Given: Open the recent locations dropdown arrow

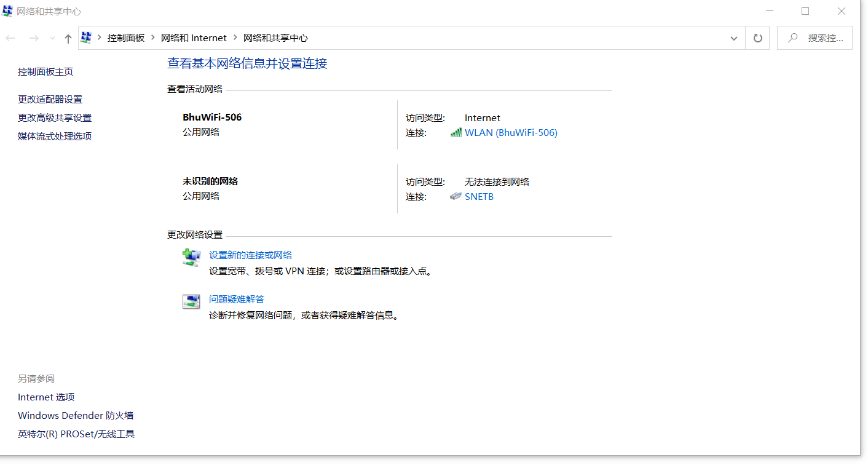Looking at the screenshot, I should pyautogui.click(x=52, y=38).
